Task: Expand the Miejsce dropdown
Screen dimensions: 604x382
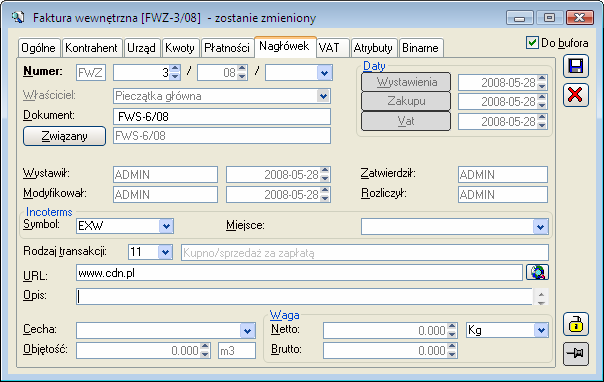Action: (540, 226)
